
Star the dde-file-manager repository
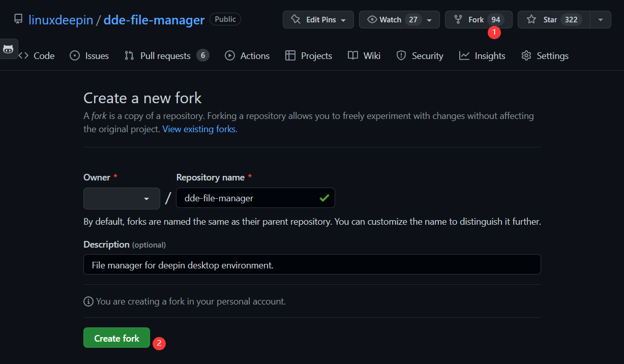click(554, 20)
